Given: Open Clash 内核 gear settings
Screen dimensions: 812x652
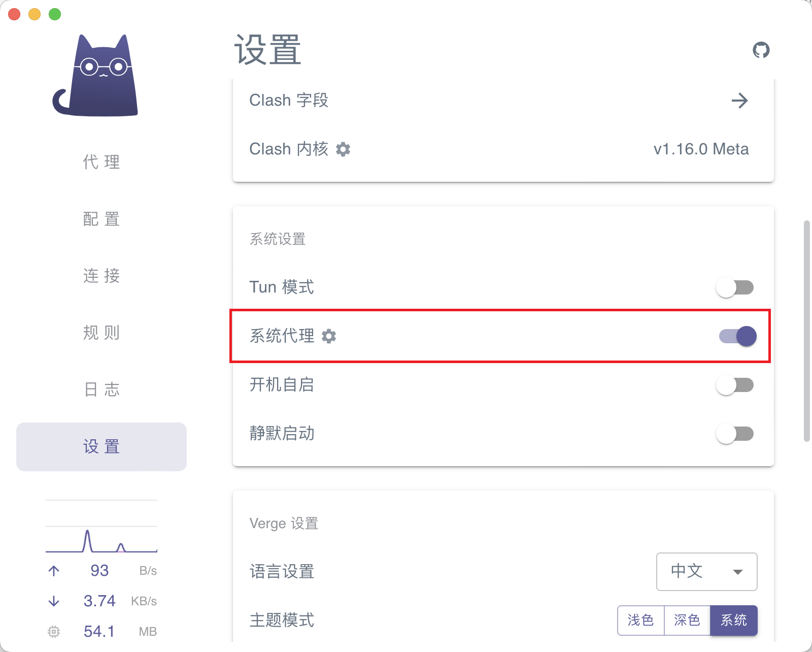Looking at the screenshot, I should pos(343,149).
